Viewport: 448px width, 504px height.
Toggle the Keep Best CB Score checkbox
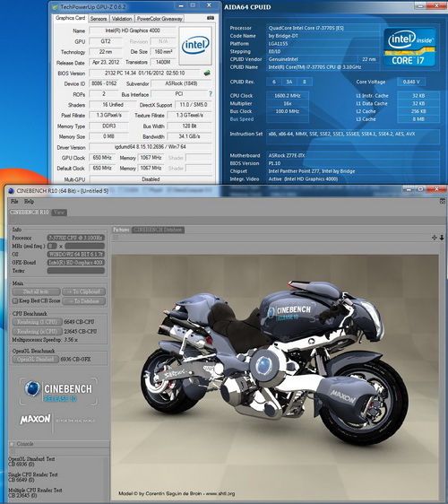[14, 300]
